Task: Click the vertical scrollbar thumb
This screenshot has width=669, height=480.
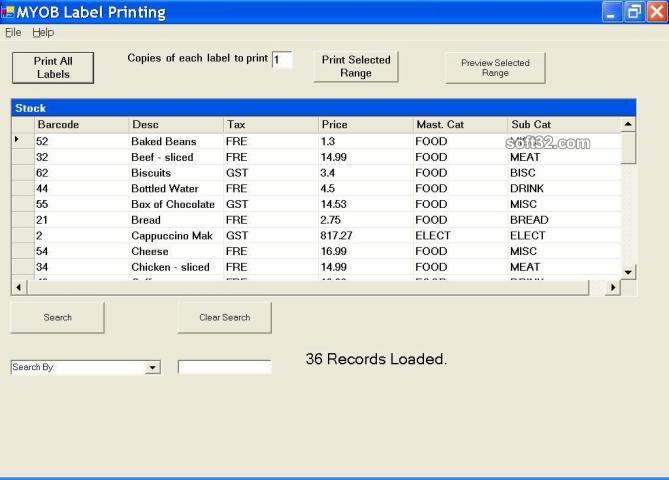Action: (628, 148)
